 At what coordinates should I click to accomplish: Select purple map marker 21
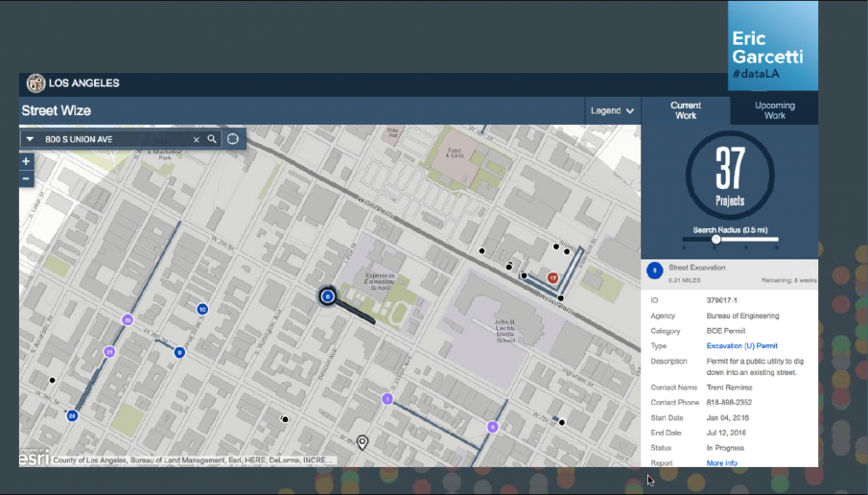pyautogui.click(x=109, y=352)
